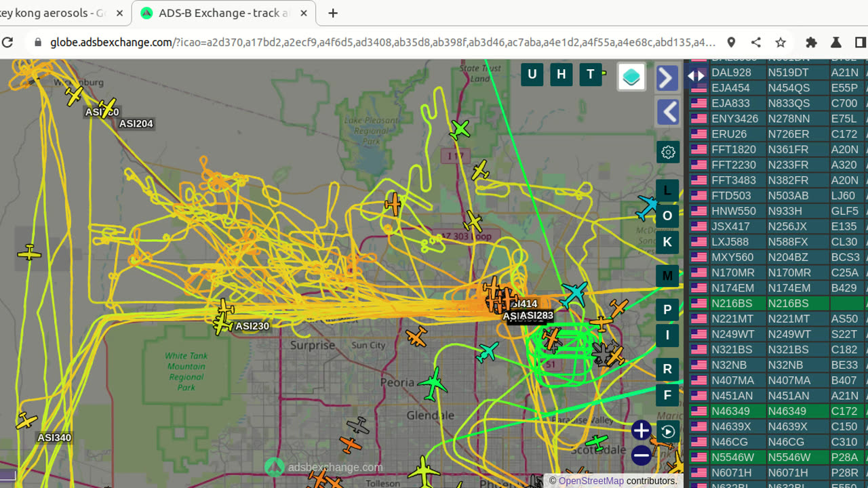Open the replay history button
The height and width of the screenshot is (488, 868).
pos(668,432)
